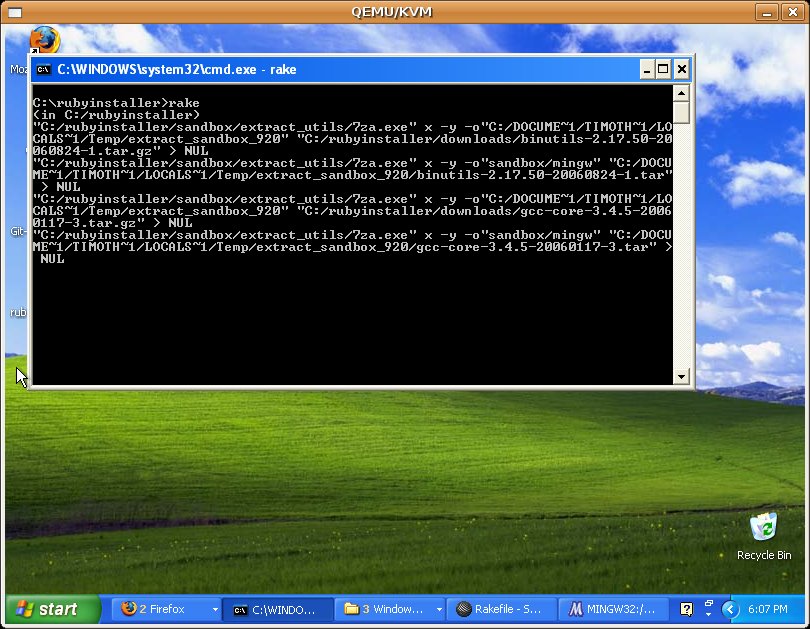810x629 pixels.
Task: Click the Rakefile editor taskbar icon
Action: [464, 609]
